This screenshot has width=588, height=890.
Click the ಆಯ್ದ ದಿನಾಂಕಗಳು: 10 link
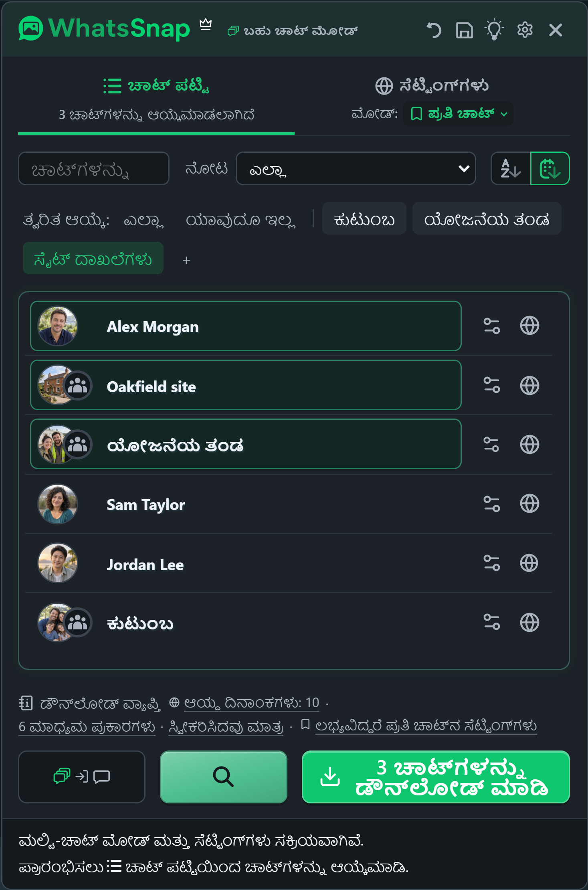251,703
